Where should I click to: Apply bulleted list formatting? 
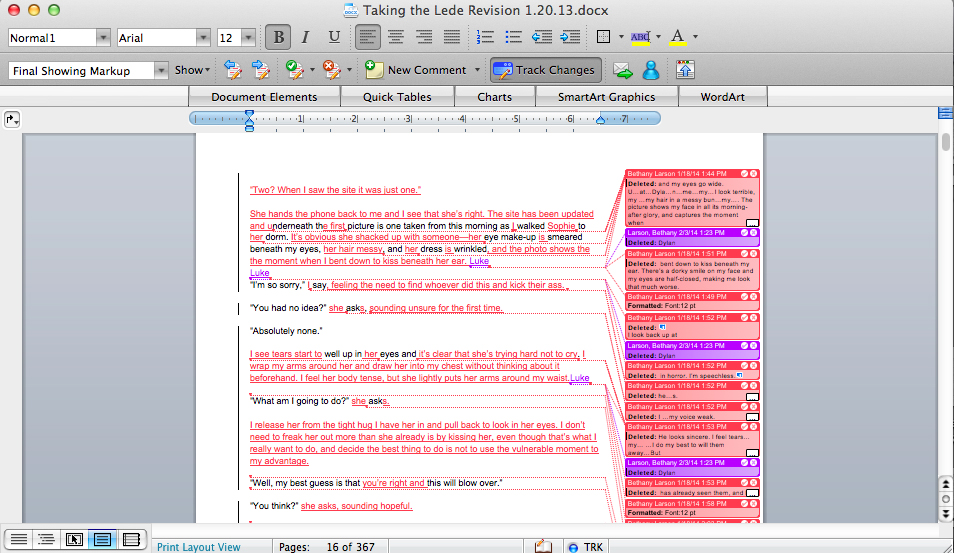click(x=514, y=37)
